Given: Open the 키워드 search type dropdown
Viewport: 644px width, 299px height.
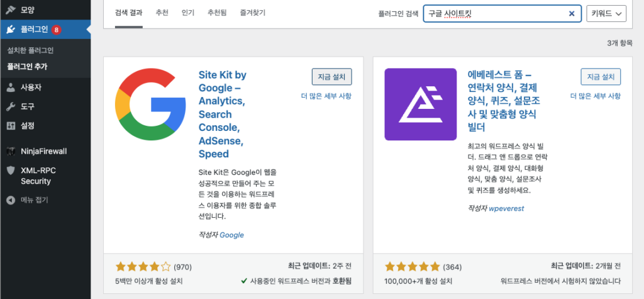Looking at the screenshot, I should coord(606,13).
